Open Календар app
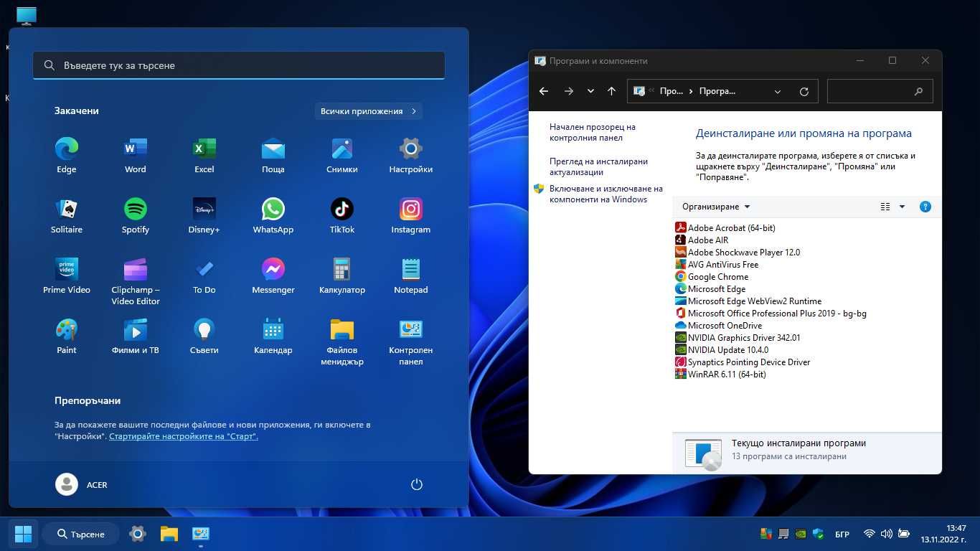The width and height of the screenshot is (980, 551). 273,336
